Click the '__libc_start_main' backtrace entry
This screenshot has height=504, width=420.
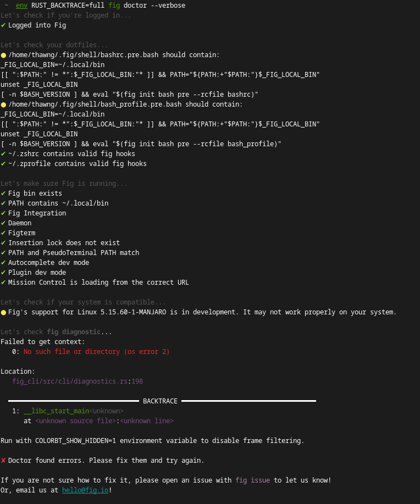click(56, 411)
